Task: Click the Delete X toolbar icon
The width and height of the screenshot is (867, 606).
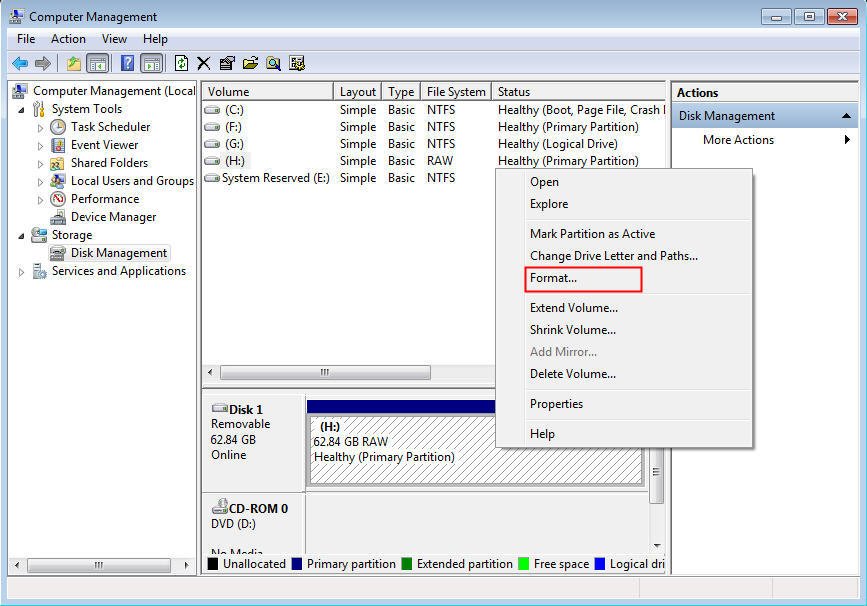Action: click(x=203, y=64)
